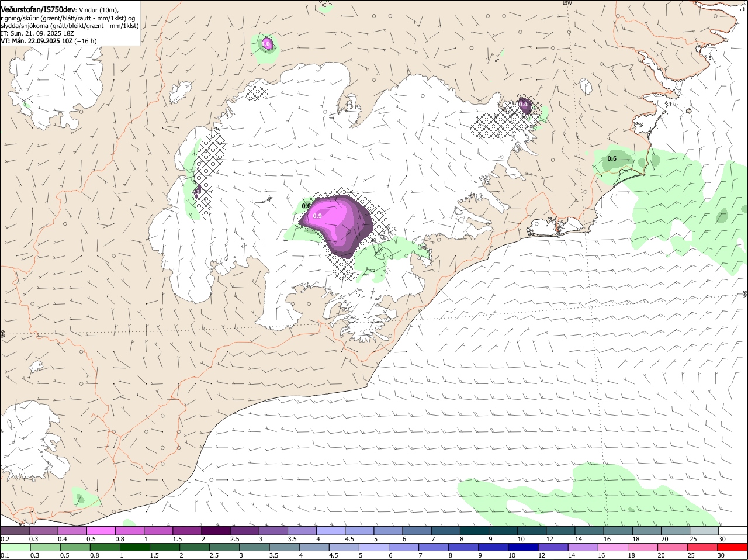Click the 15W longitude label at top

tap(566, 3)
